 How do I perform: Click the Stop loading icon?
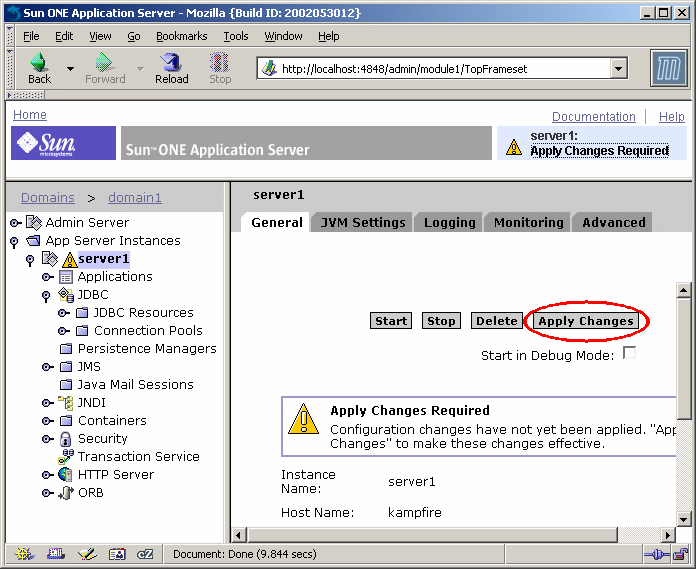[220, 62]
